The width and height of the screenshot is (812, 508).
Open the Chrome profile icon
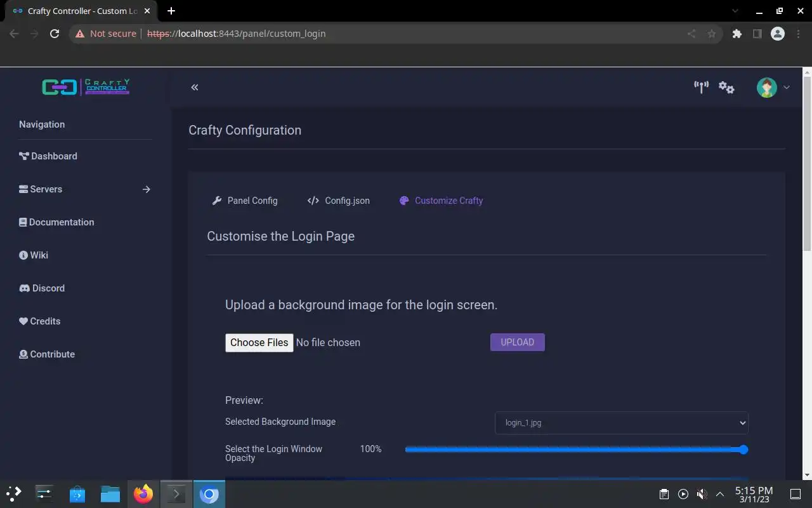point(778,34)
